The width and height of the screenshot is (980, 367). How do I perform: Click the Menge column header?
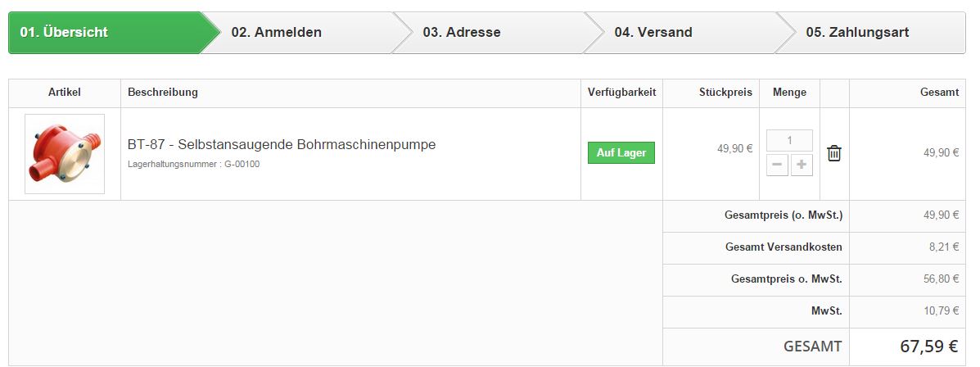coord(789,93)
